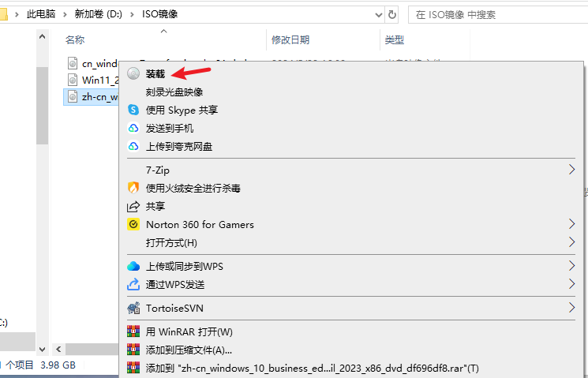
Task: Choose 使用 Skype 共享
Action: click(x=182, y=110)
